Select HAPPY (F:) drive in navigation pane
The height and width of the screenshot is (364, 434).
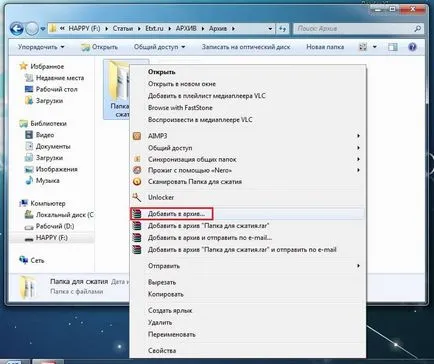click(x=46, y=238)
